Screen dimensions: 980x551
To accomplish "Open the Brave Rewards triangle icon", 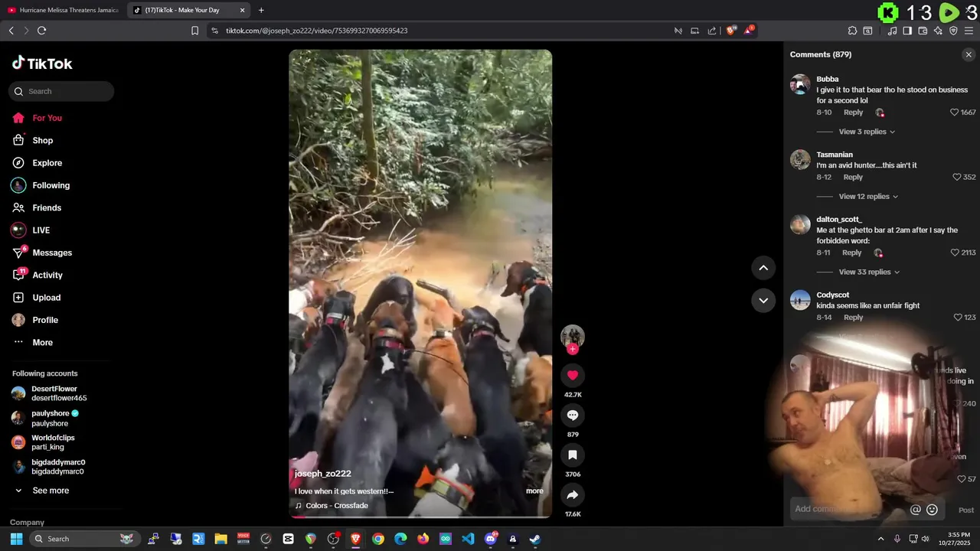I will pyautogui.click(x=750, y=31).
